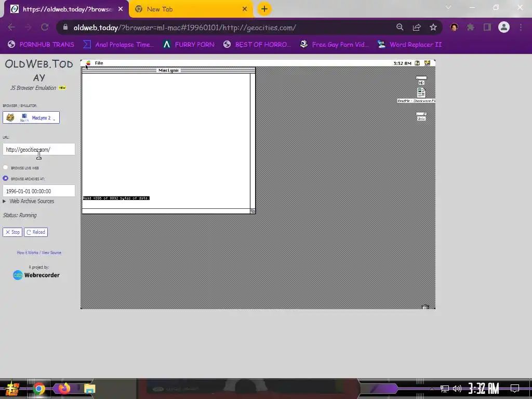The image size is (532, 399).
Task: Click the Stop button
Action: 12,232
